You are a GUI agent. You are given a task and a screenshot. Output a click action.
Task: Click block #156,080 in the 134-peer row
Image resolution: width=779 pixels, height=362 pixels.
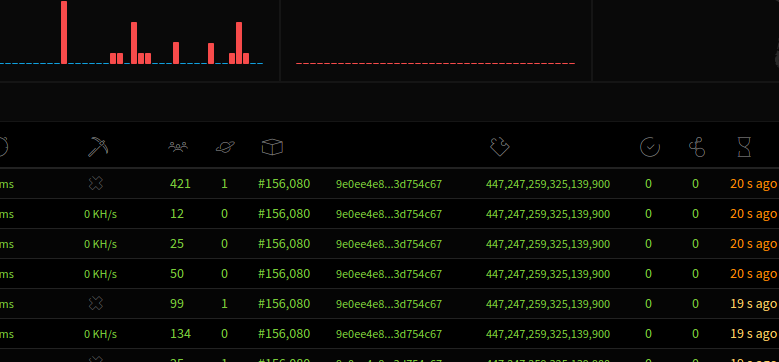click(284, 334)
